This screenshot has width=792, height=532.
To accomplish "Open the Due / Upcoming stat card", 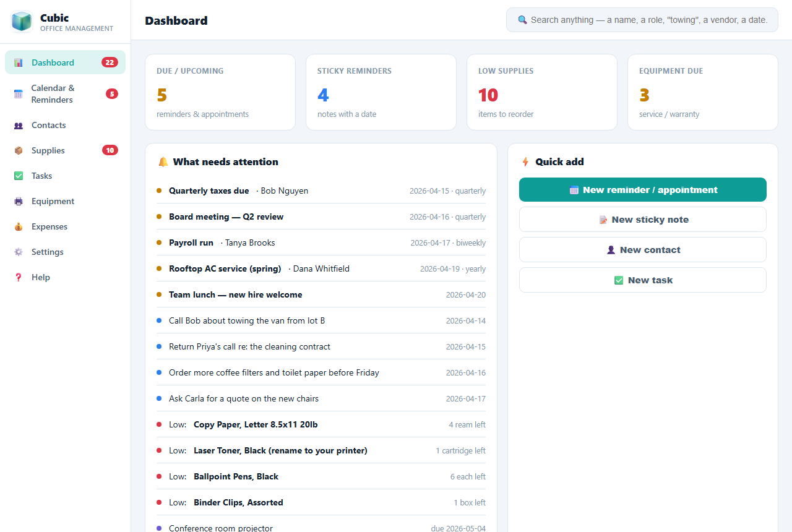I will coord(220,92).
